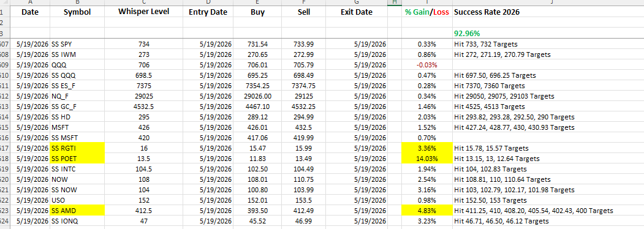Select the SS SPY symbol cell

point(77,44)
